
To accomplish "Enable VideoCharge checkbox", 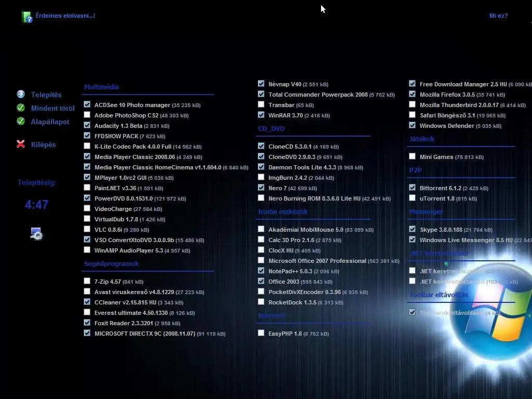I will (x=87, y=208).
